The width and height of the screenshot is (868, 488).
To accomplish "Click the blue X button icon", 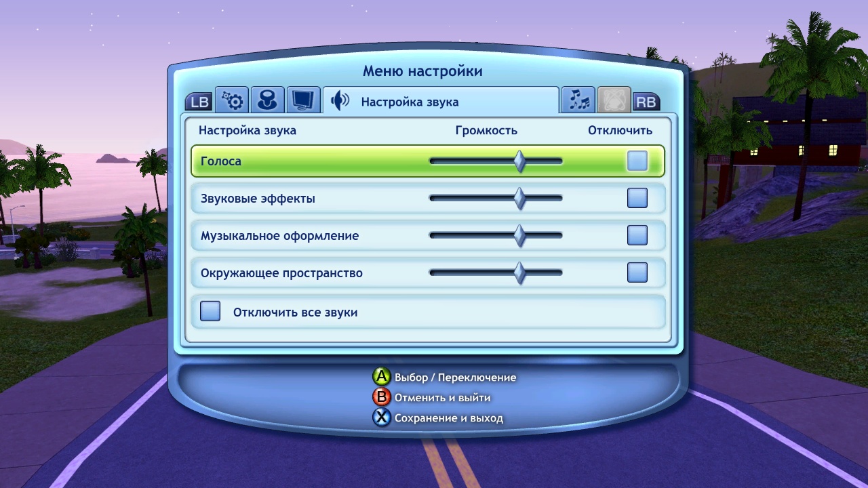I will 382,418.
